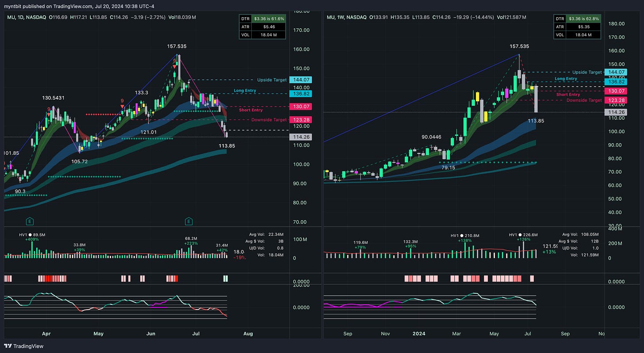Click the weekly chart 144.07 price label
The image size is (644, 353).
[x=616, y=72]
